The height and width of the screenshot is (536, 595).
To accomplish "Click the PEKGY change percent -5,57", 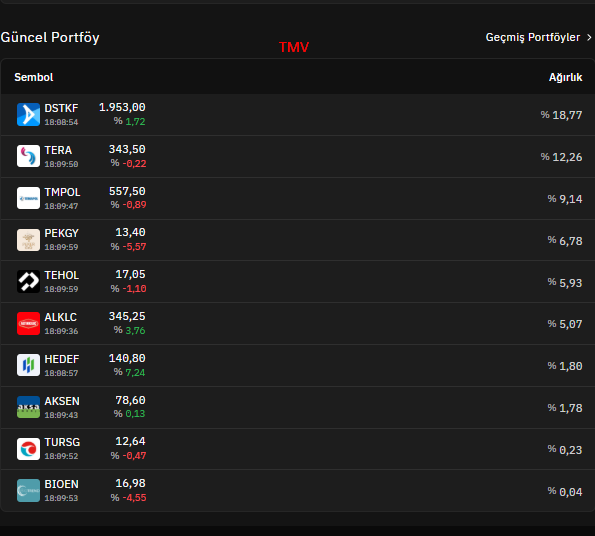I will 134,247.
